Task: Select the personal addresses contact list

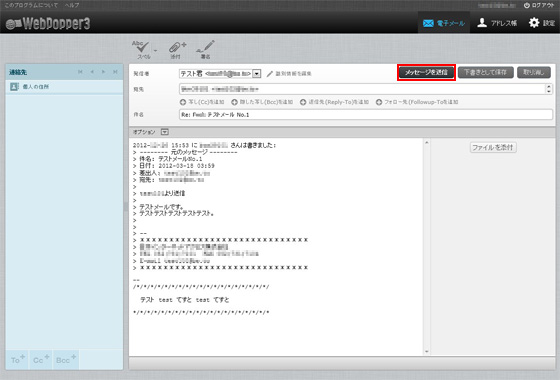Action: 64,87
